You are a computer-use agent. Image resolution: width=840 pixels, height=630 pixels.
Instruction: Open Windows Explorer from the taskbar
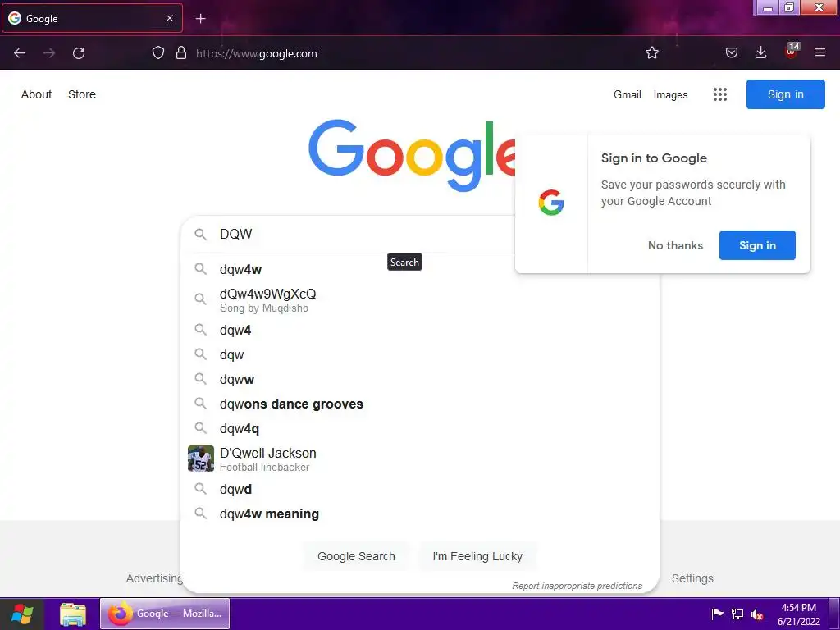pyautogui.click(x=73, y=614)
